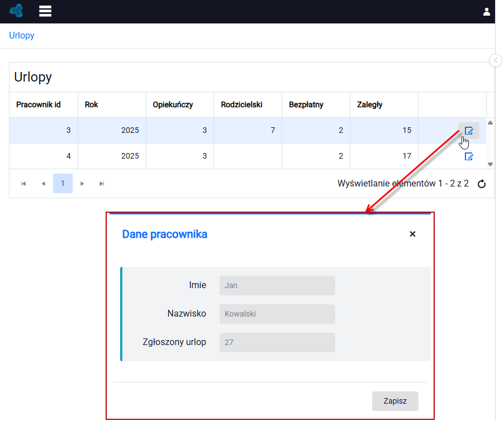Edit the row for Pracownik id 3
Image resolution: width=504 pixels, height=421 pixels.
[x=469, y=131]
